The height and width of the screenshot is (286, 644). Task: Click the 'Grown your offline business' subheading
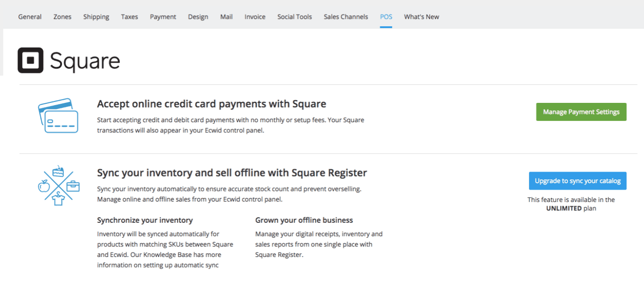point(304,220)
